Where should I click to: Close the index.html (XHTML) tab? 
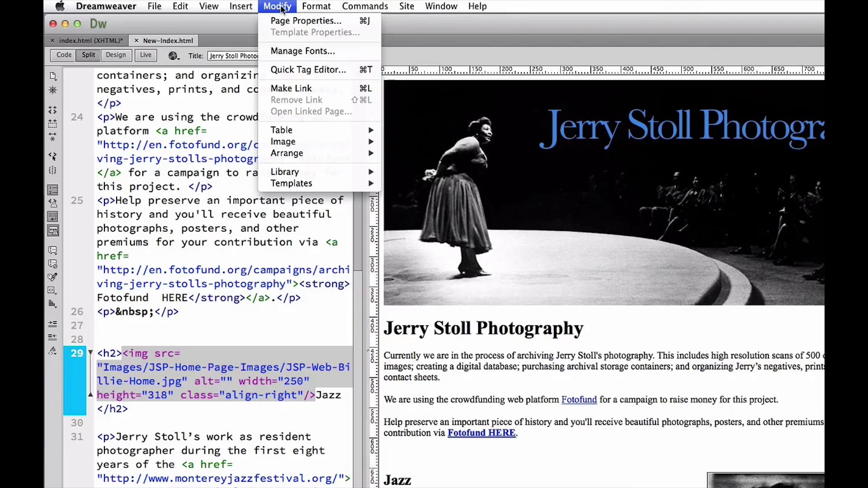point(52,41)
